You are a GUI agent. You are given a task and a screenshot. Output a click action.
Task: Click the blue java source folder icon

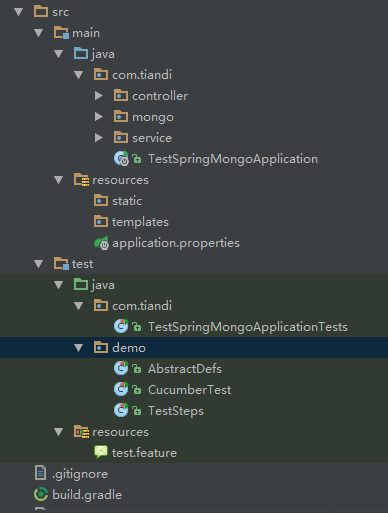[x=81, y=53]
